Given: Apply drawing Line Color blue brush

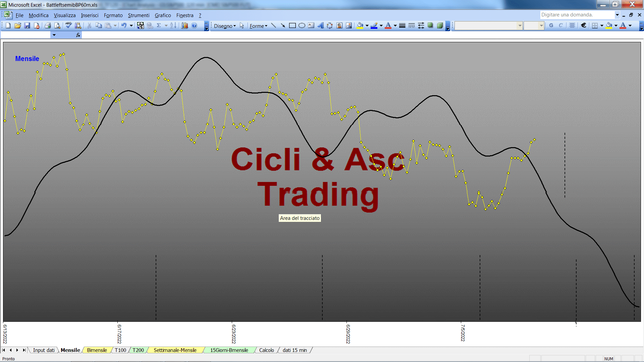Looking at the screenshot, I should click(x=374, y=25).
